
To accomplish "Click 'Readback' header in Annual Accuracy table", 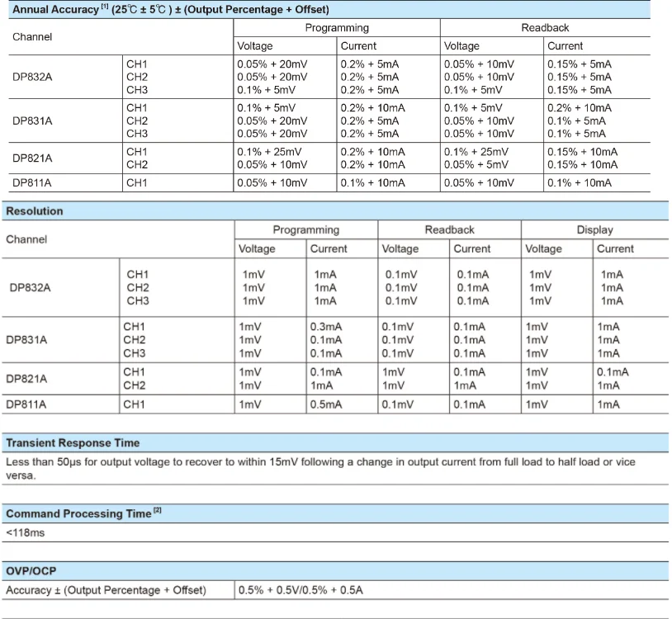I will (545, 28).
